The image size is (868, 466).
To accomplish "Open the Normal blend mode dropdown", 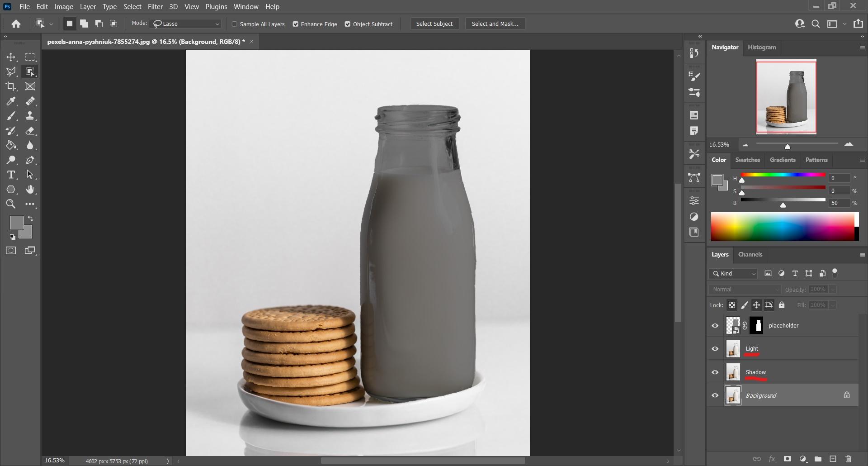I will [745, 290].
